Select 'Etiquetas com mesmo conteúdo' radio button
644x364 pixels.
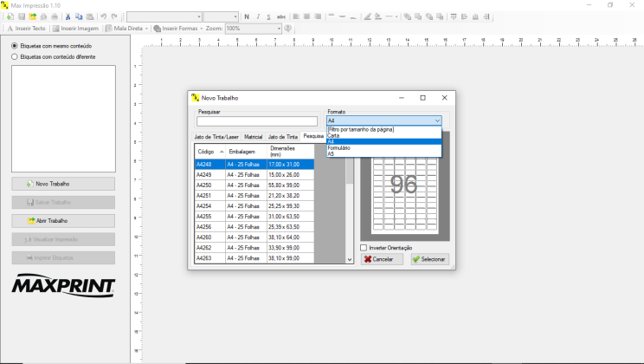15,46
